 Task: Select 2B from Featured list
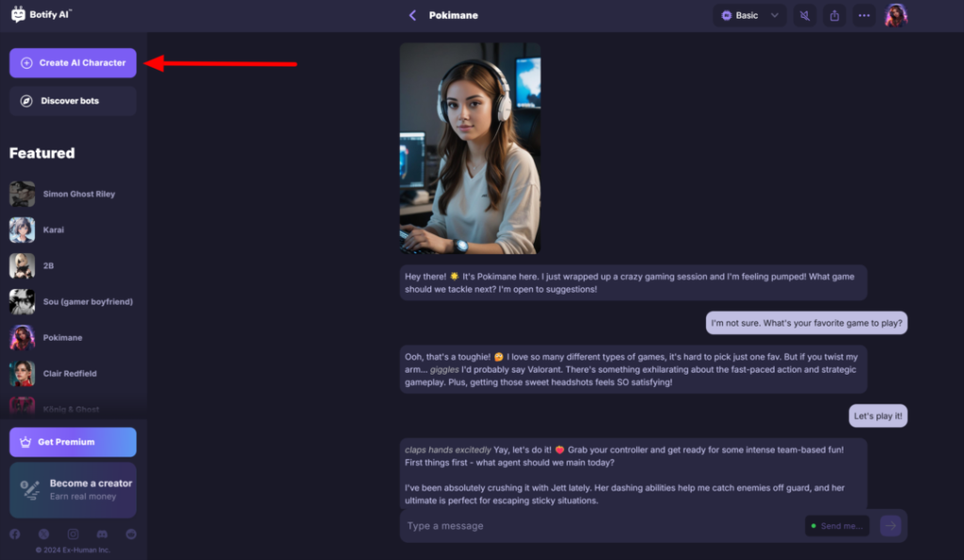click(x=49, y=266)
